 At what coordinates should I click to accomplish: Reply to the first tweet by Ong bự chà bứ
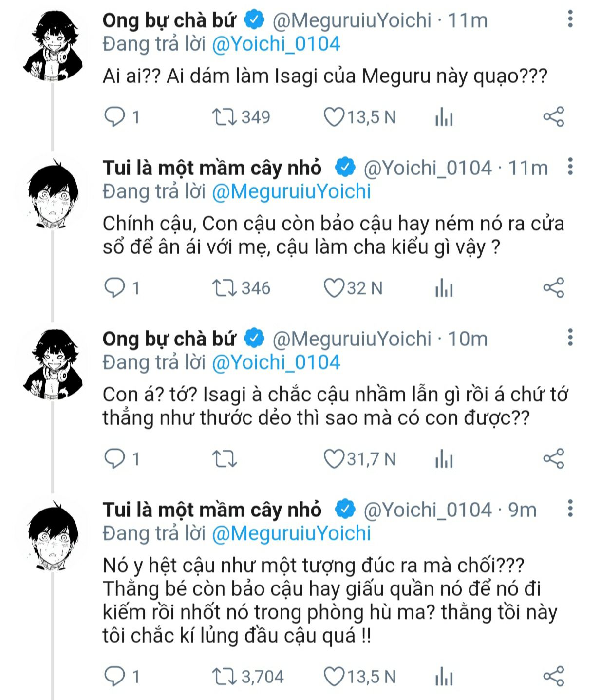pos(115,117)
